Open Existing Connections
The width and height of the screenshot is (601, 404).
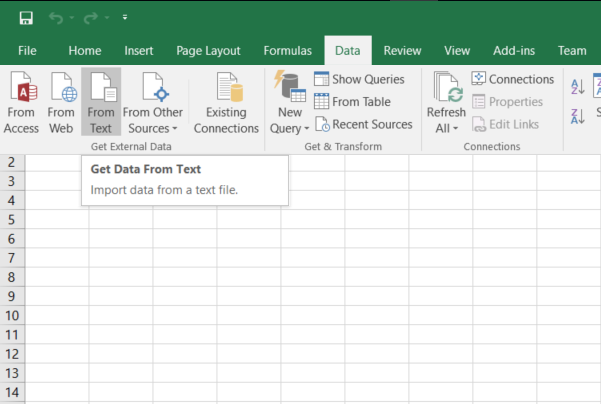click(x=226, y=102)
